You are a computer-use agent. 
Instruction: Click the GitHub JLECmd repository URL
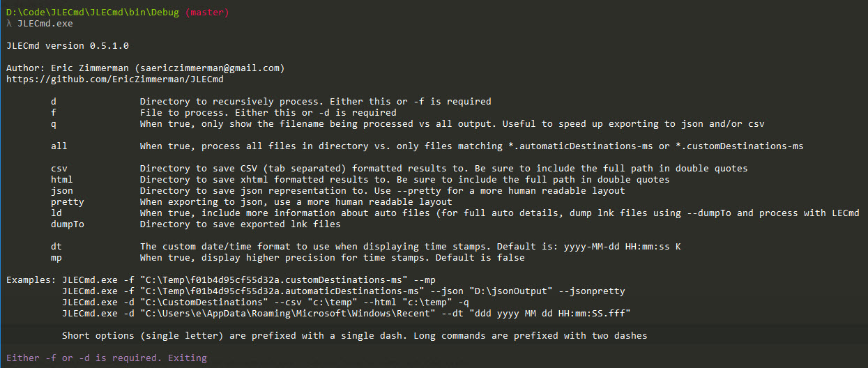coord(114,79)
